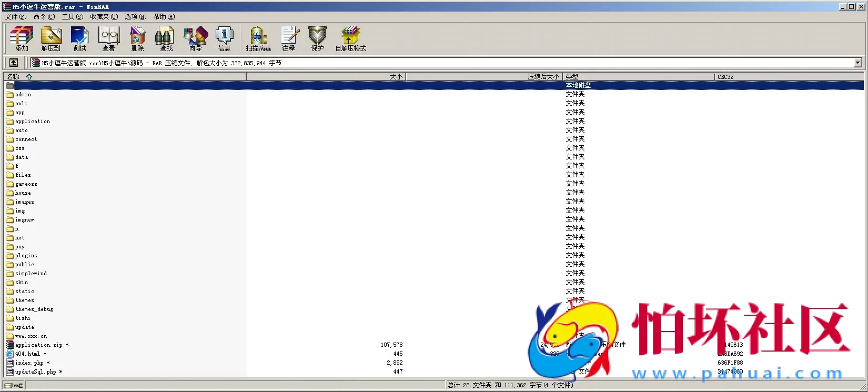Click the self-extracting format (自解压格式) icon
This screenshot has width=868, height=392.
point(350,39)
